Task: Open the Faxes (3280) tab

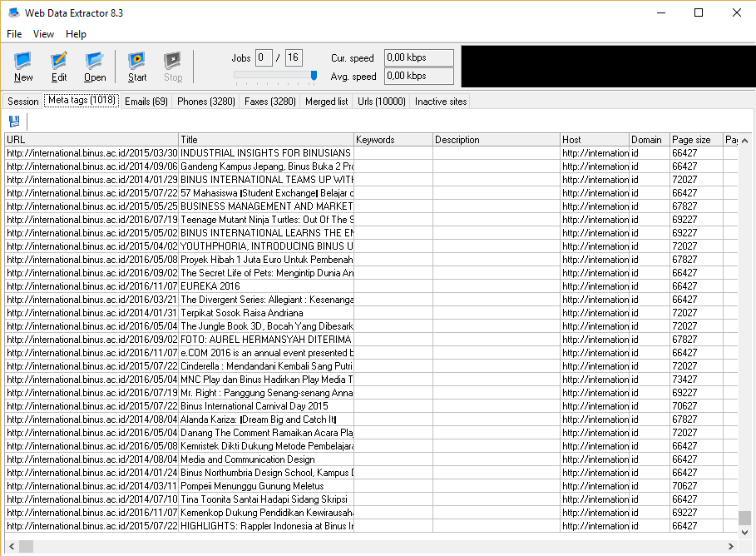Action: pos(270,102)
